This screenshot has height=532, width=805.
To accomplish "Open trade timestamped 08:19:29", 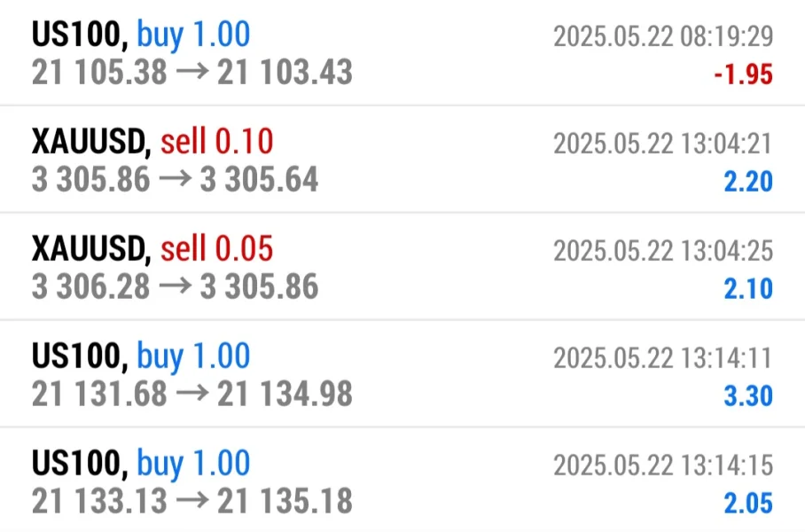I will click(x=663, y=36).
